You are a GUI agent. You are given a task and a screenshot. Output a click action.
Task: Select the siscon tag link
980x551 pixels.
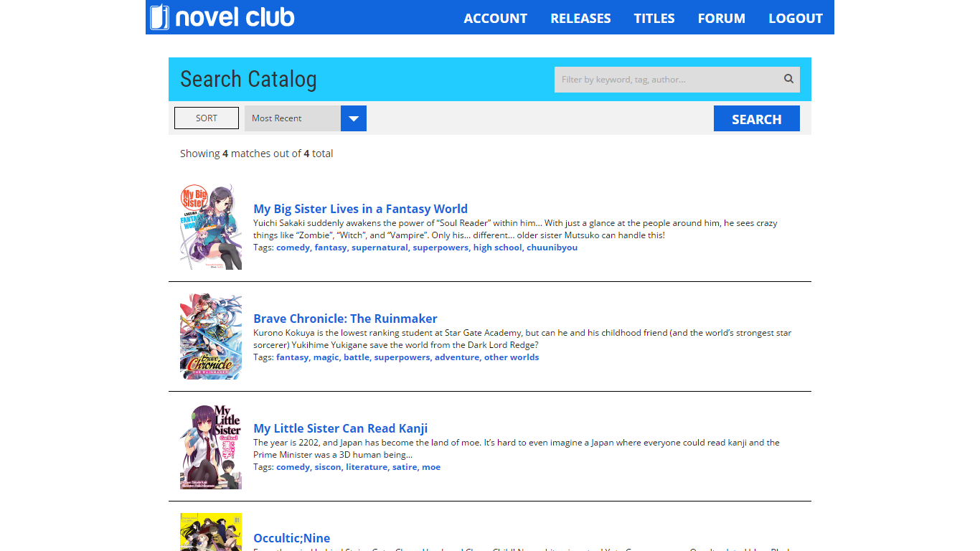click(328, 467)
